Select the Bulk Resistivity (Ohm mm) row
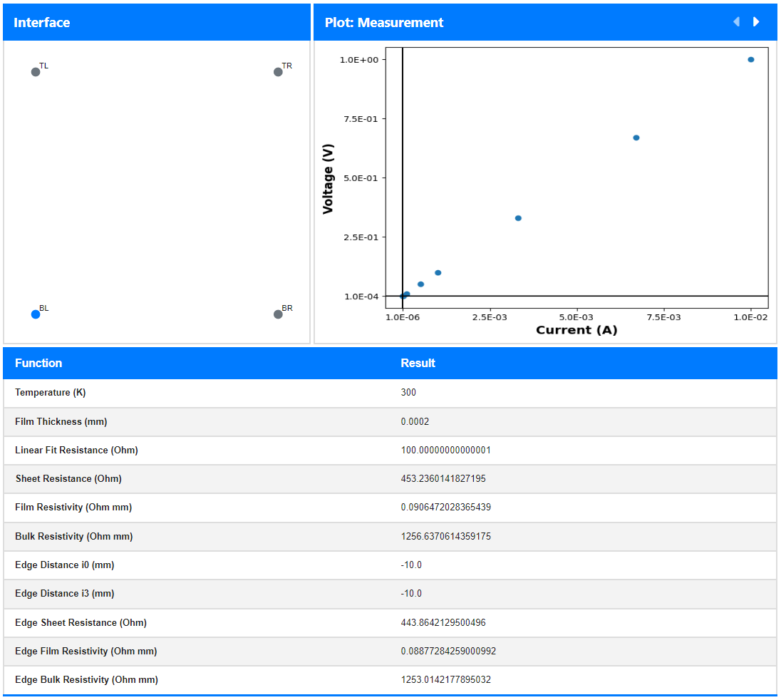Screen dimensions: 781x700 (x=390, y=537)
